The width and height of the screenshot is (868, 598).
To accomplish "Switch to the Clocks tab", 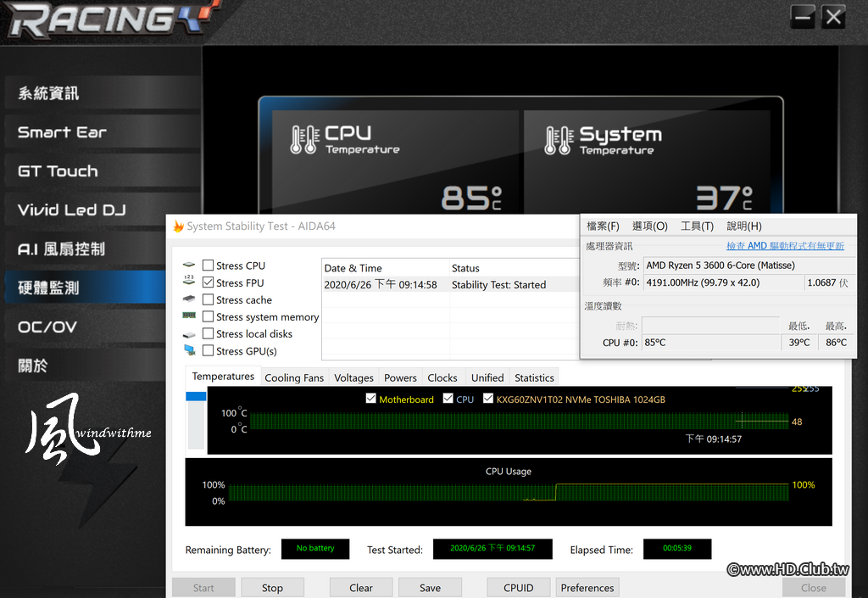I will coord(442,377).
